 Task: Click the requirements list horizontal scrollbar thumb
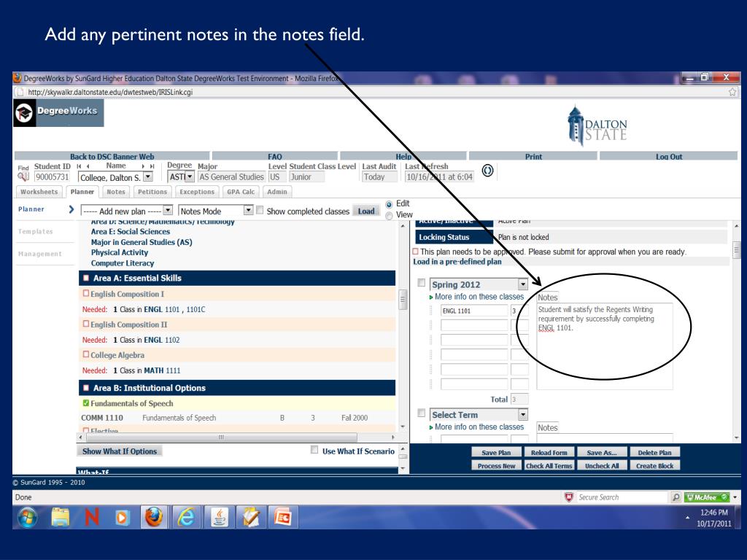coord(221,437)
